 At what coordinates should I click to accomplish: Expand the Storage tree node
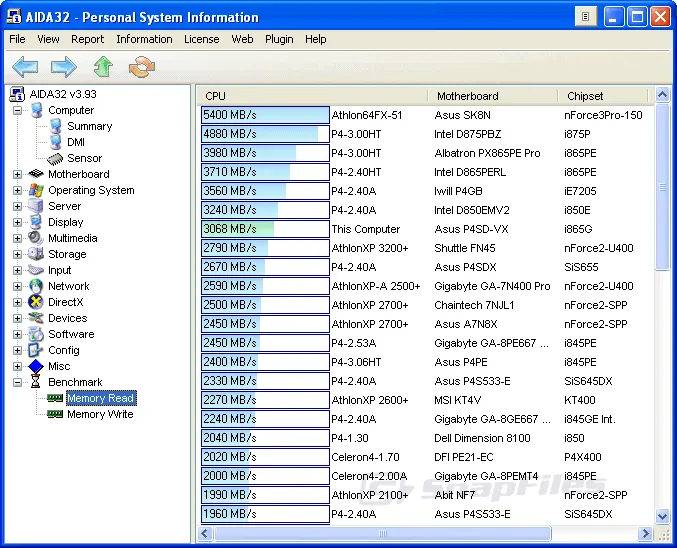(17, 254)
